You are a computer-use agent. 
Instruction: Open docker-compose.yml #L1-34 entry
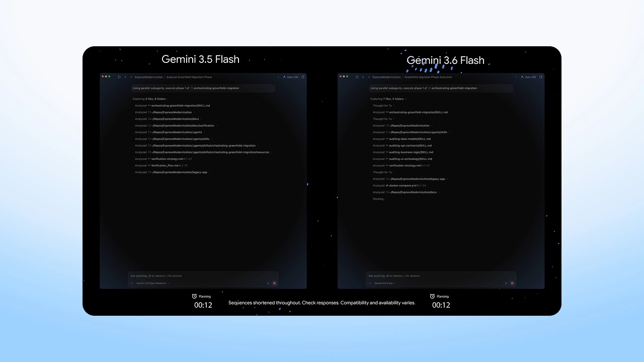click(399, 186)
